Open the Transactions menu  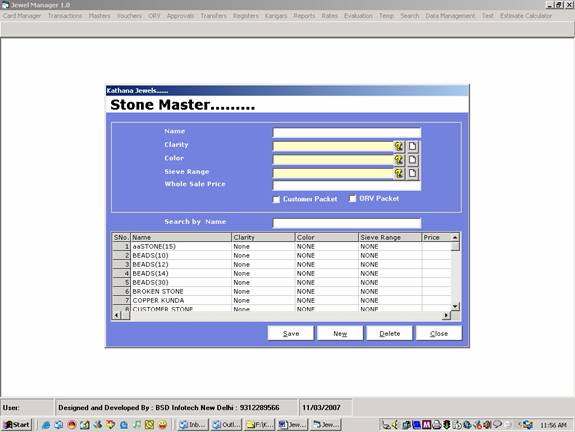click(65, 16)
